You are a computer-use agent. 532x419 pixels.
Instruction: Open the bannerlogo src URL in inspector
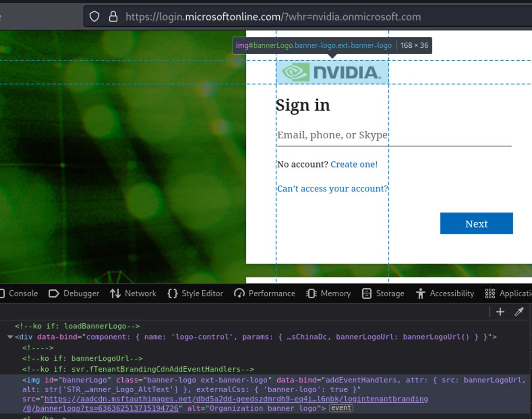[236, 399]
